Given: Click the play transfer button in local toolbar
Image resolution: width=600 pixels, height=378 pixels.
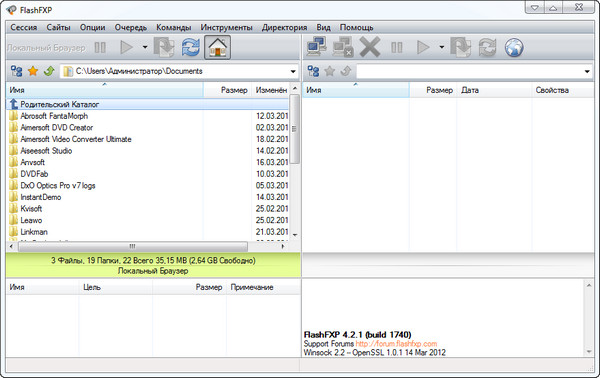Looking at the screenshot, I should coord(126,47).
